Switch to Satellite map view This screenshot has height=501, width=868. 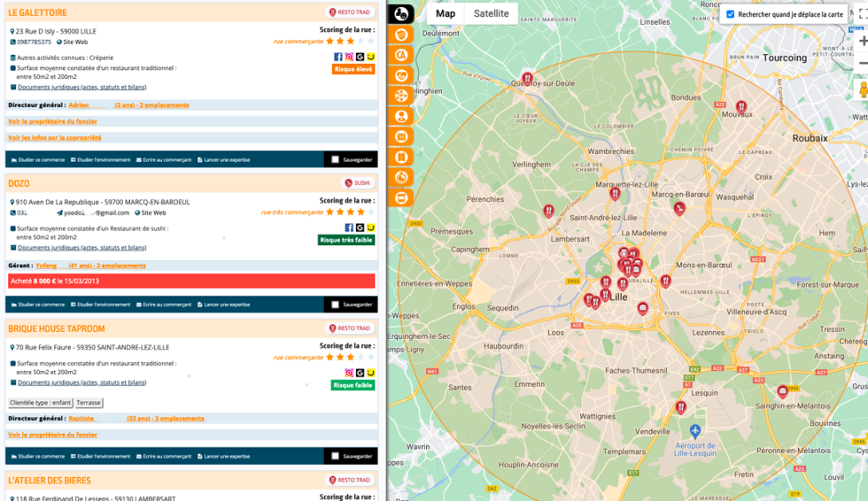pyautogui.click(x=491, y=13)
